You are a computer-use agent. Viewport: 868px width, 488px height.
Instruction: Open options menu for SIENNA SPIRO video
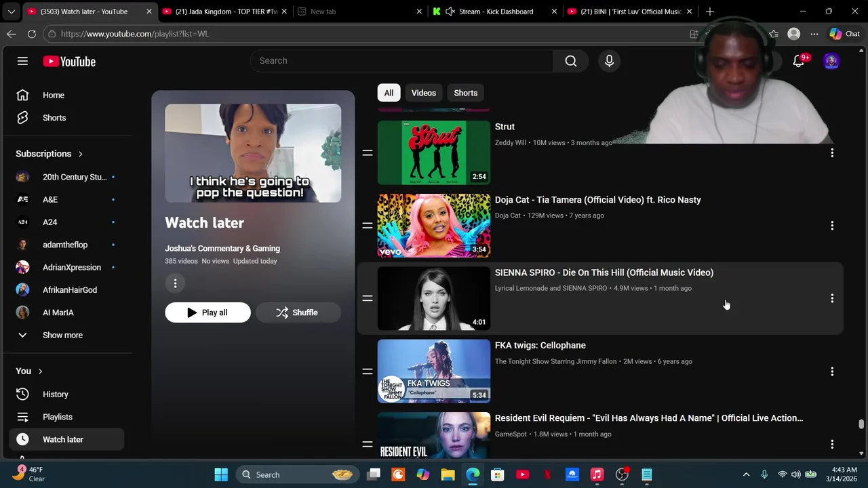pos(832,298)
